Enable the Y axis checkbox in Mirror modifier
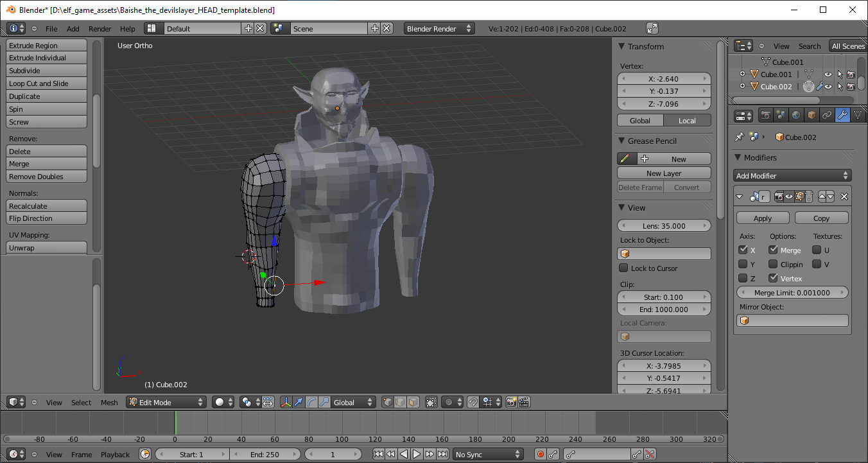 (743, 264)
